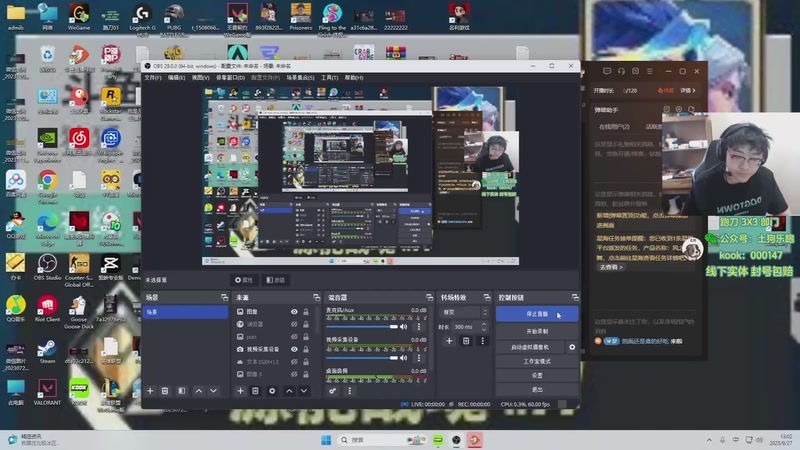This screenshot has width=800, height=450.
Task: Open three-dot menu for 视频采集设备 mixer channel
Action: [x=419, y=358]
